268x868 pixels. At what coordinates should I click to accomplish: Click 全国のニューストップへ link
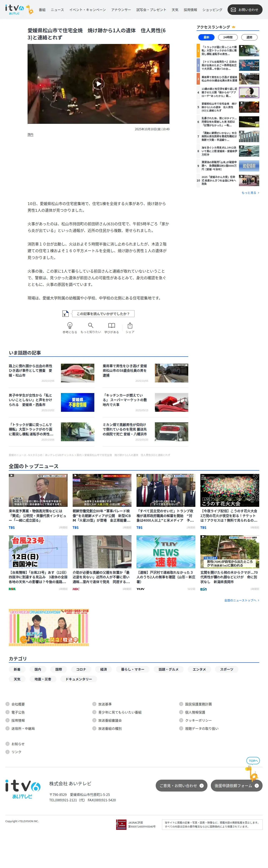coord(242,600)
